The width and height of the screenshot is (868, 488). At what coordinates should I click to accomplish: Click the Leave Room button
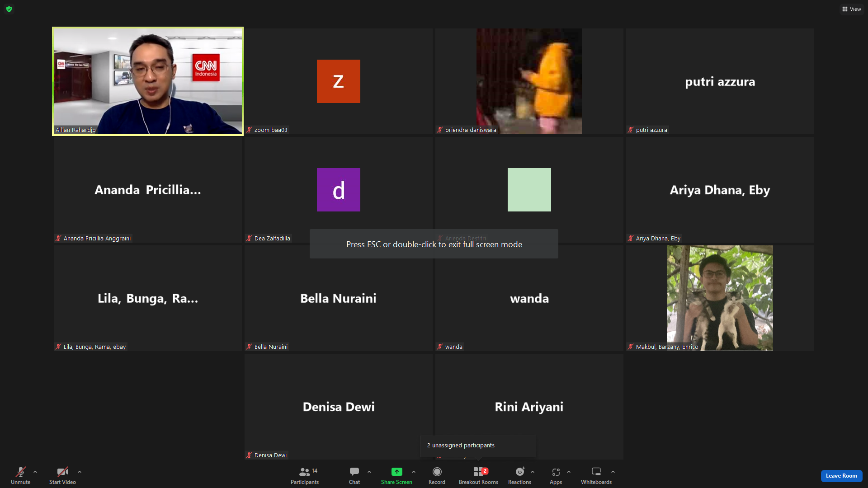coord(841,476)
